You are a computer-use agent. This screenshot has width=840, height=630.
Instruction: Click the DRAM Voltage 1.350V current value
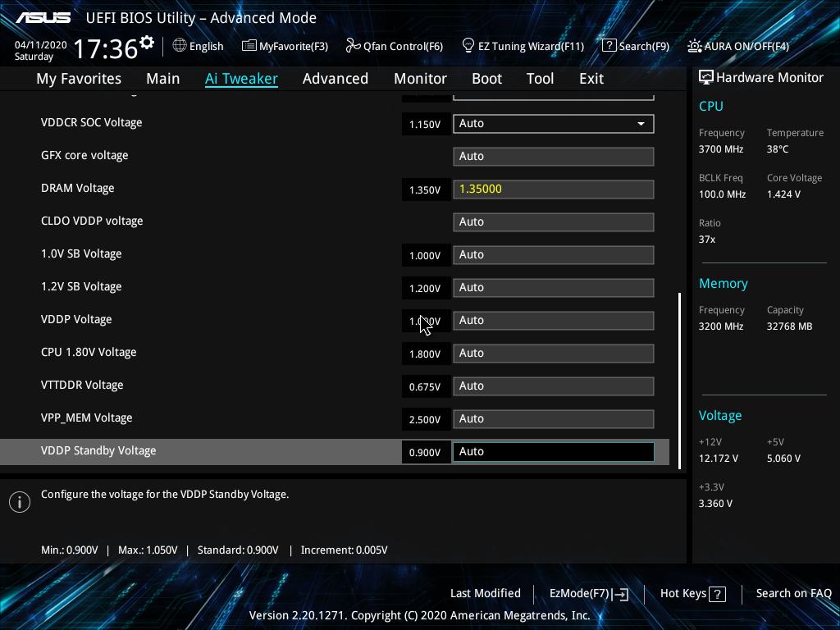click(x=425, y=190)
